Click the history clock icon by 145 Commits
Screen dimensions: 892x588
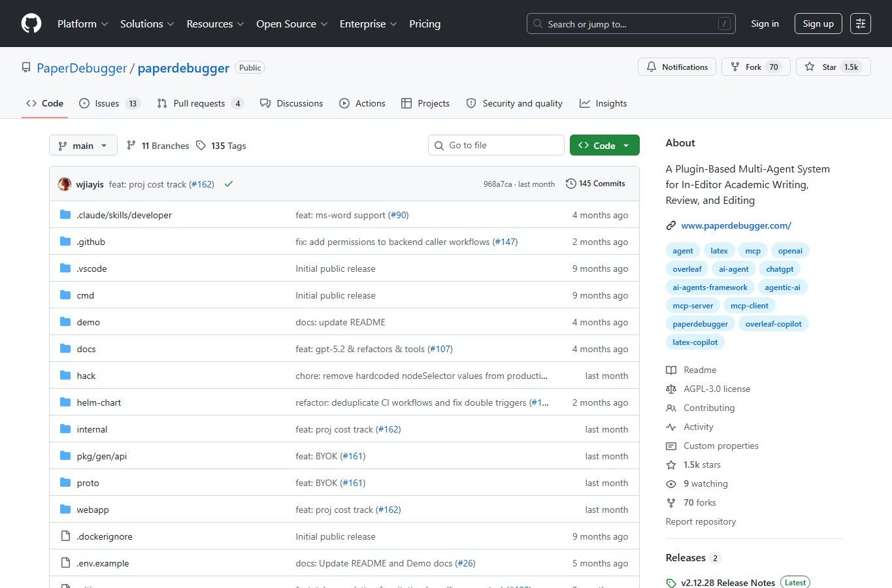click(x=570, y=184)
